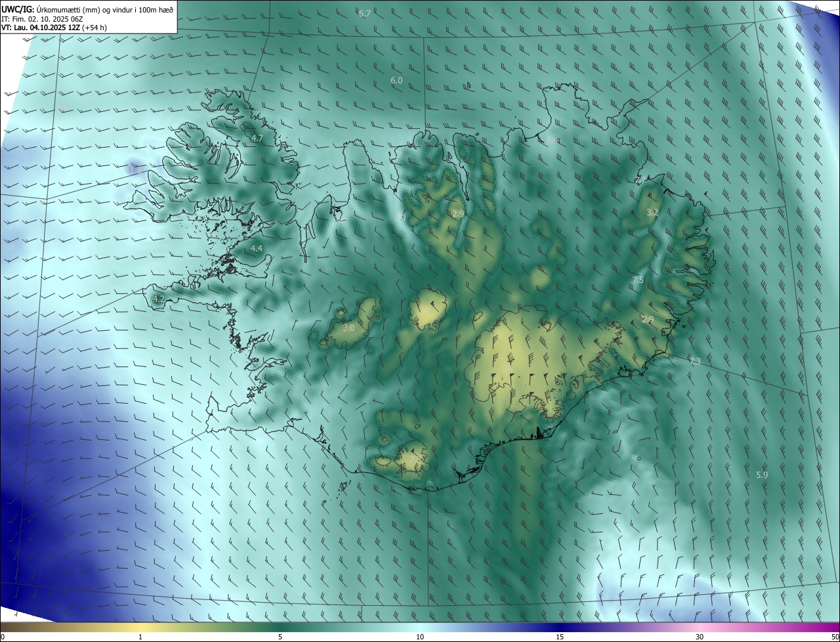This screenshot has height=642, width=840.
Task: Click the UWC/IG Úrkomumætti title line
Action: 87,9
